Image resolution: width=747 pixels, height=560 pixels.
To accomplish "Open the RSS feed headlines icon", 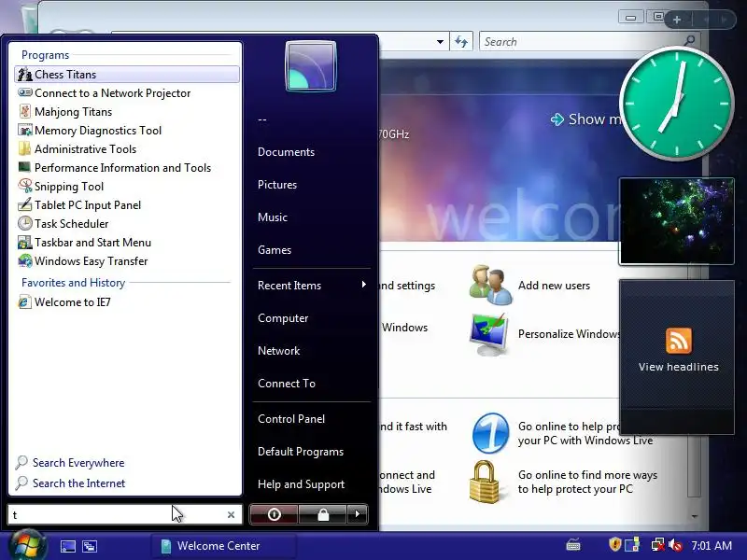I will [x=679, y=341].
